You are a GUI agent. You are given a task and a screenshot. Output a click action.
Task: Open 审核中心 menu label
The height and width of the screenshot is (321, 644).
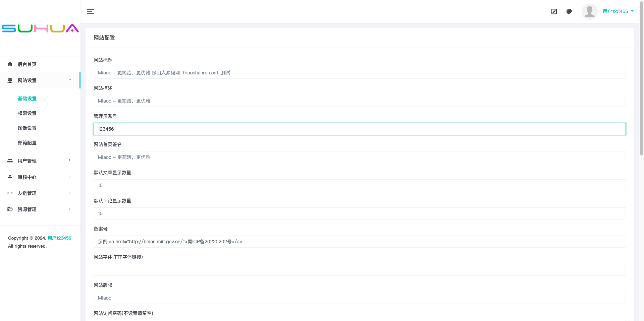pos(27,177)
